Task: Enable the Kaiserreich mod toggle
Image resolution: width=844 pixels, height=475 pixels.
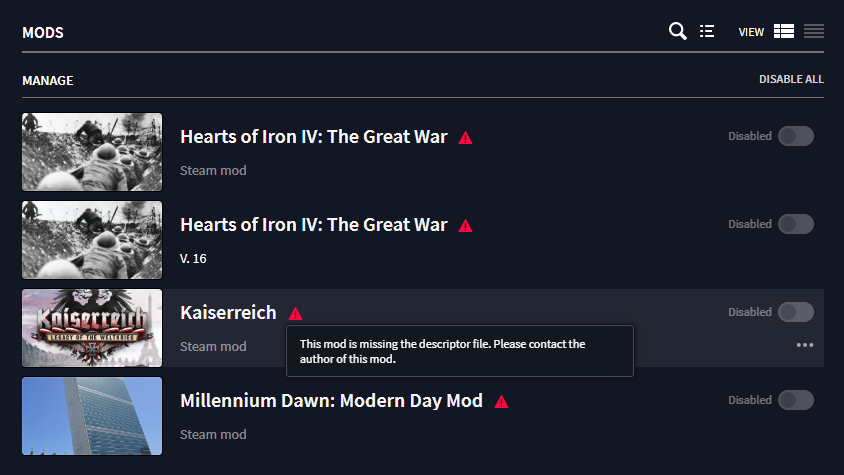Action: click(x=796, y=312)
